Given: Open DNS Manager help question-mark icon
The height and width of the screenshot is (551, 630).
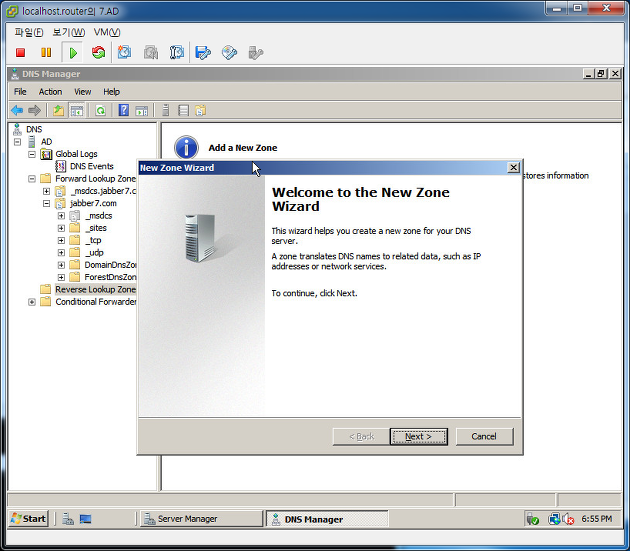Looking at the screenshot, I should (x=124, y=111).
